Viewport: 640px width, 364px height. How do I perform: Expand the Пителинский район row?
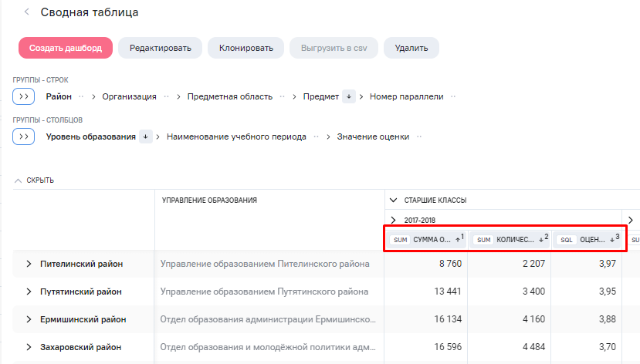[29, 264]
